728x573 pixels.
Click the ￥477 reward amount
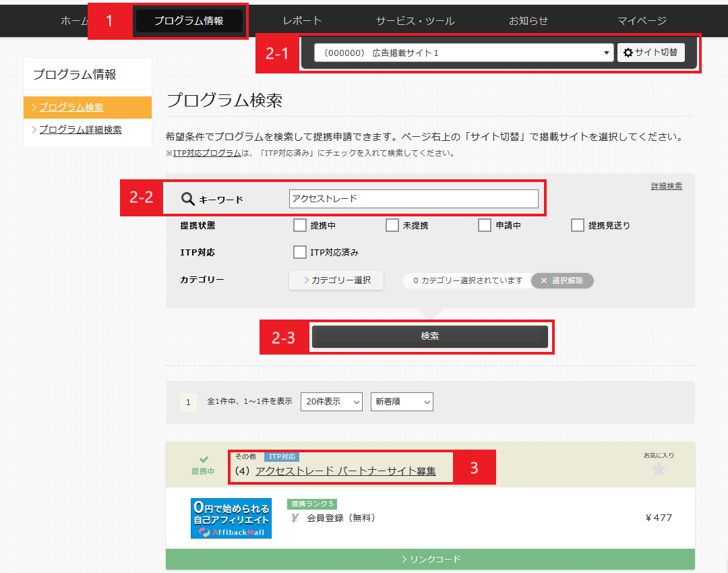[659, 518]
